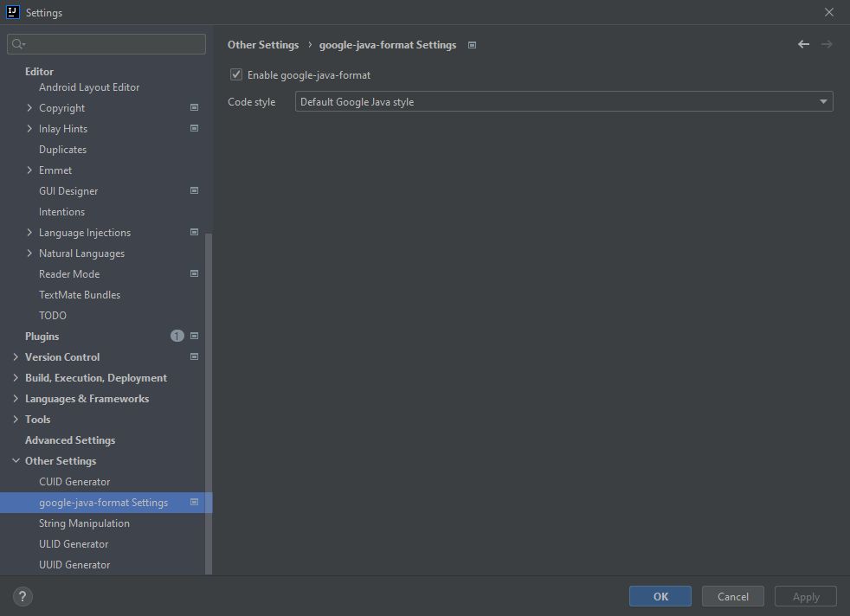Viewport: 850px width, 616px height.
Task: Toggle Enable google-java-format checkbox
Action: (235, 74)
